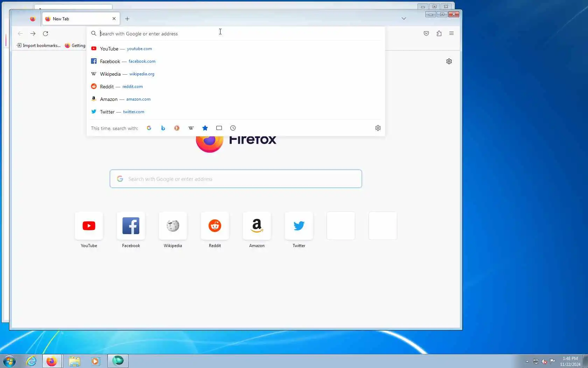Go forward one page
588x368 pixels.
[33, 34]
